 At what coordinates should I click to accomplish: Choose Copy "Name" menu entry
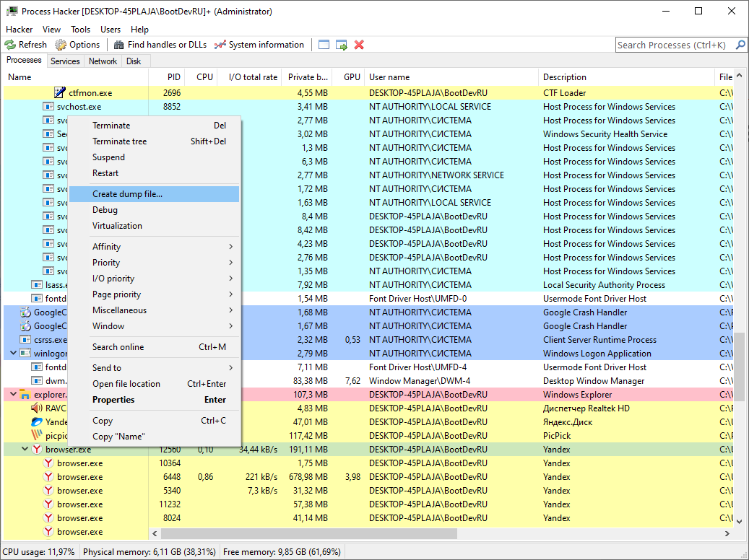coord(155,437)
